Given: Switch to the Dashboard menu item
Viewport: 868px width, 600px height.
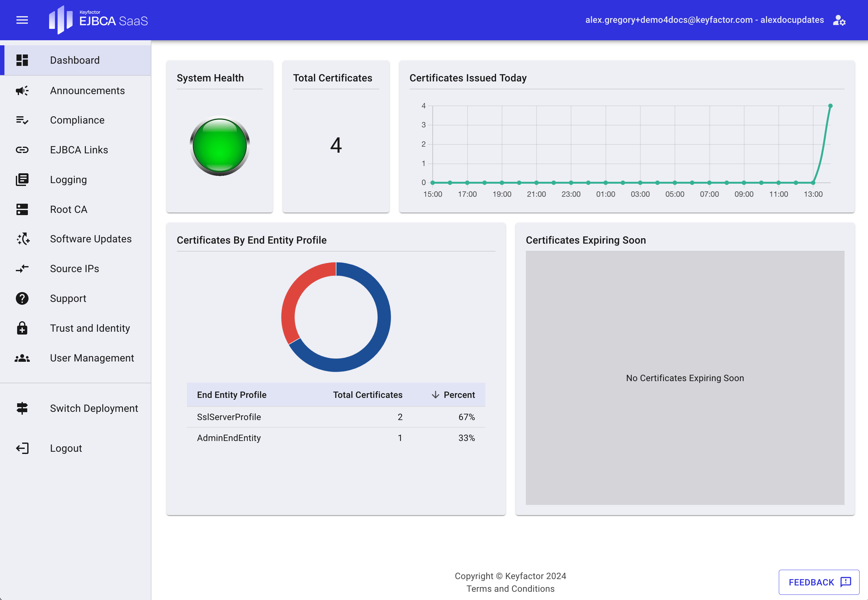Looking at the screenshot, I should (x=74, y=60).
